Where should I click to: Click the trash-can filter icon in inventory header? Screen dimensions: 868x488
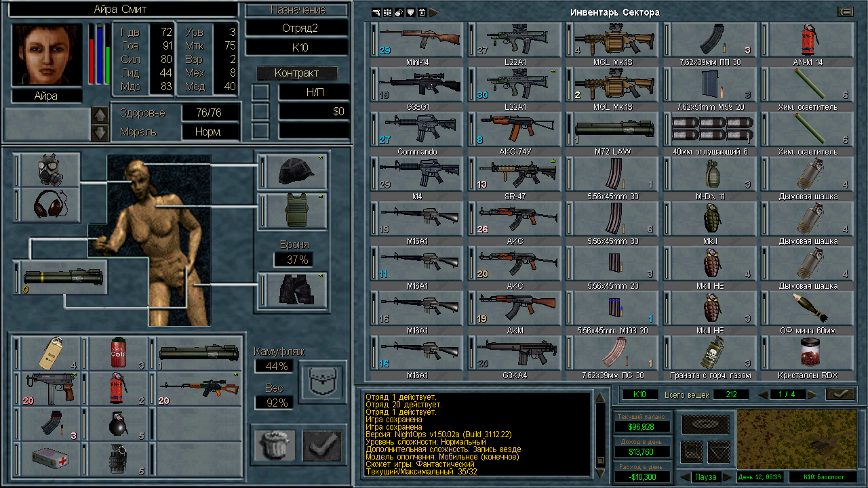(x=422, y=12)
